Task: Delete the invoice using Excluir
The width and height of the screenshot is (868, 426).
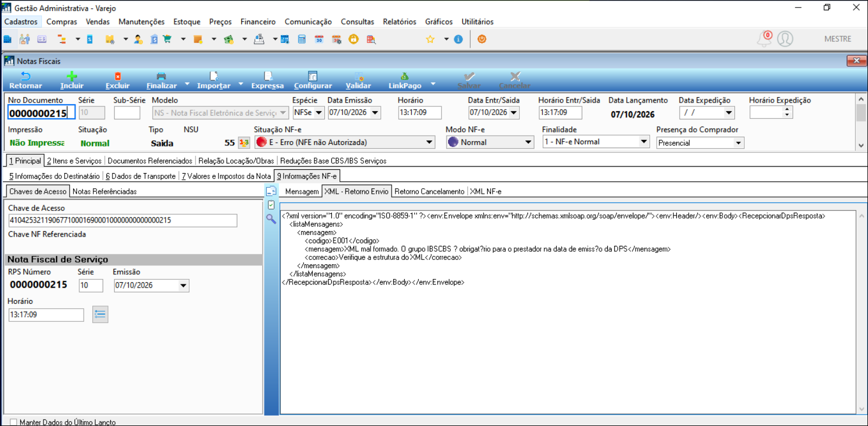Action: point(117,80)
